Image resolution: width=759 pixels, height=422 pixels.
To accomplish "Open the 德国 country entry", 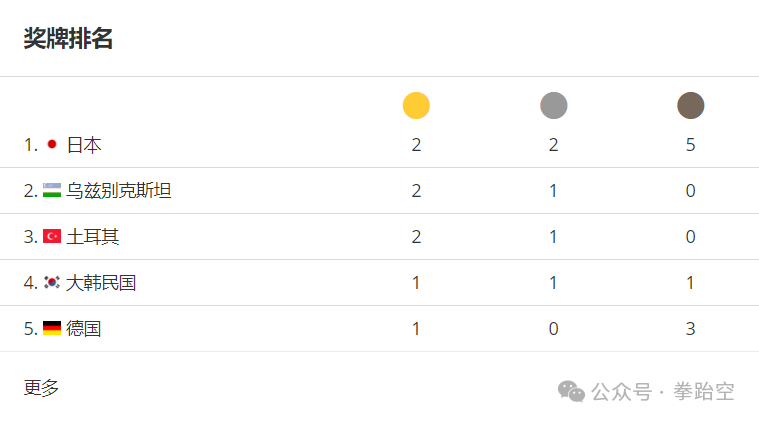I will click(84, 329).
